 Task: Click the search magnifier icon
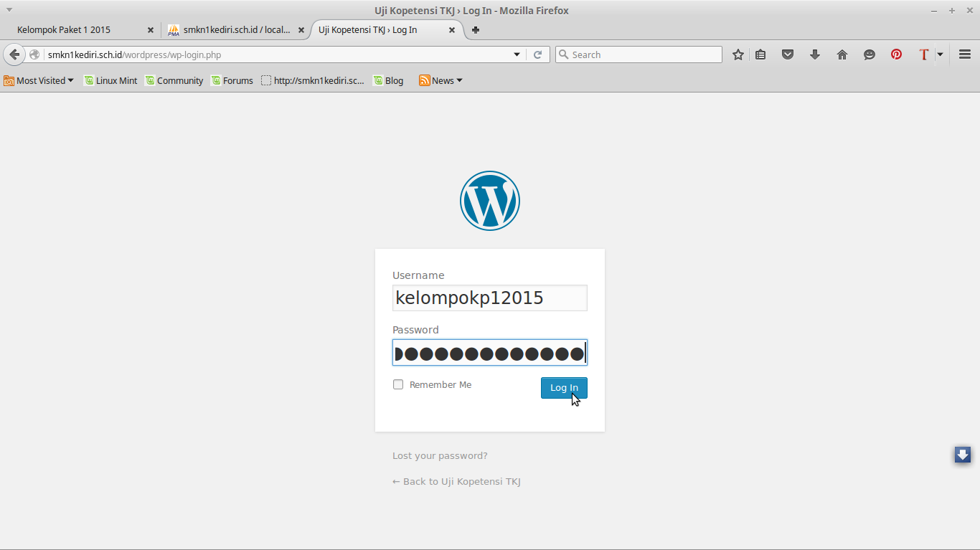pos(564,54)
